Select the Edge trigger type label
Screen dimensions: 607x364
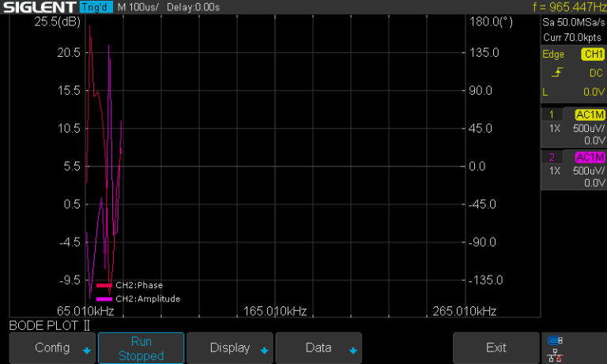(553, 54)
